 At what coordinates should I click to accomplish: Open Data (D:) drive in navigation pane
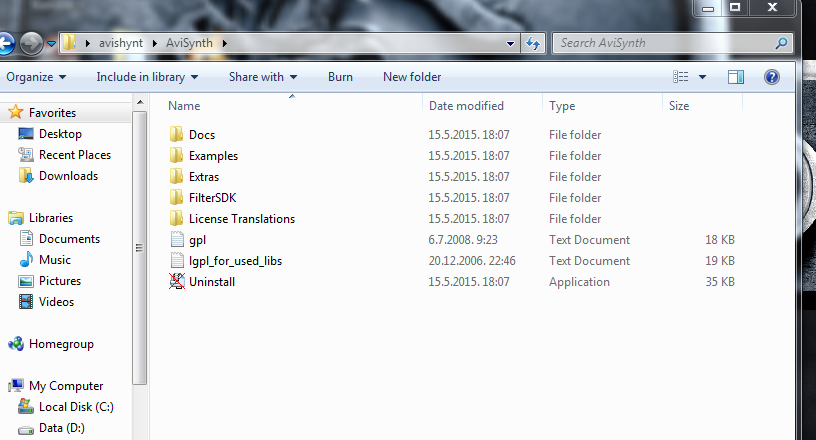pyautogui.click(x=61, y=428)
